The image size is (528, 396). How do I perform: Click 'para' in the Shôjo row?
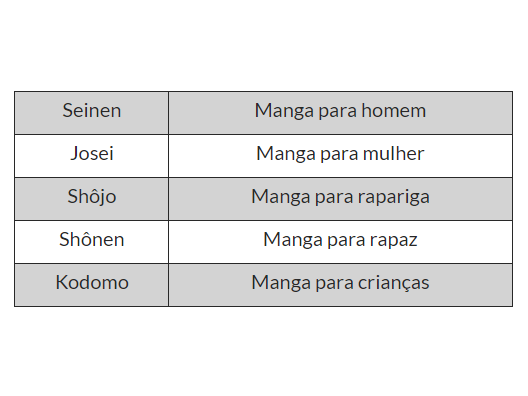[x=334, y=198]
